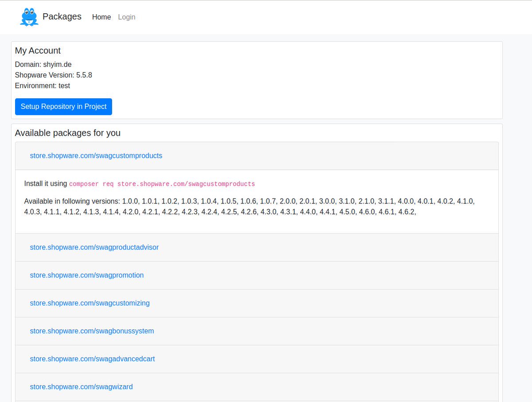Image resolution: width=532 pixels, height=402 pixels.
Task: Go to the Home nav item
Action: click(102, 17)
